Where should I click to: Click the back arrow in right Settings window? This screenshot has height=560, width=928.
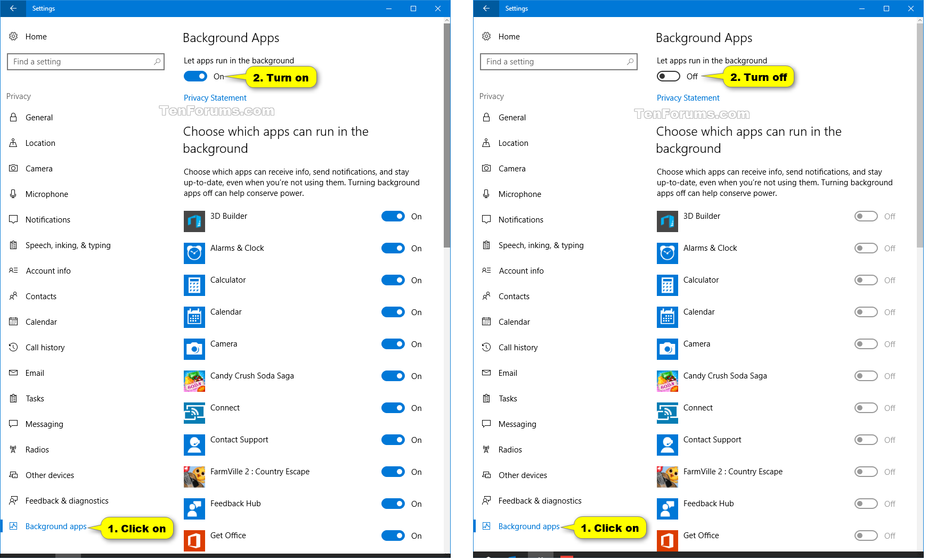pos(486,9)
